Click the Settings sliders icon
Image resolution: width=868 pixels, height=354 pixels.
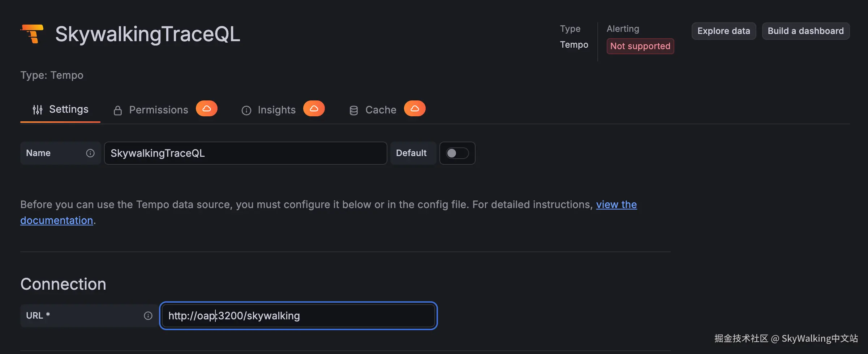tap(38, 110)
